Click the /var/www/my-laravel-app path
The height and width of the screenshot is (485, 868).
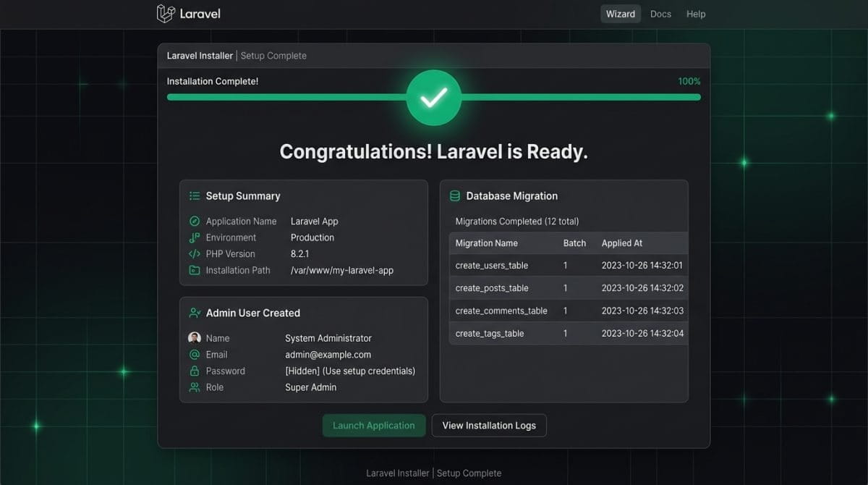click(342, 270)
